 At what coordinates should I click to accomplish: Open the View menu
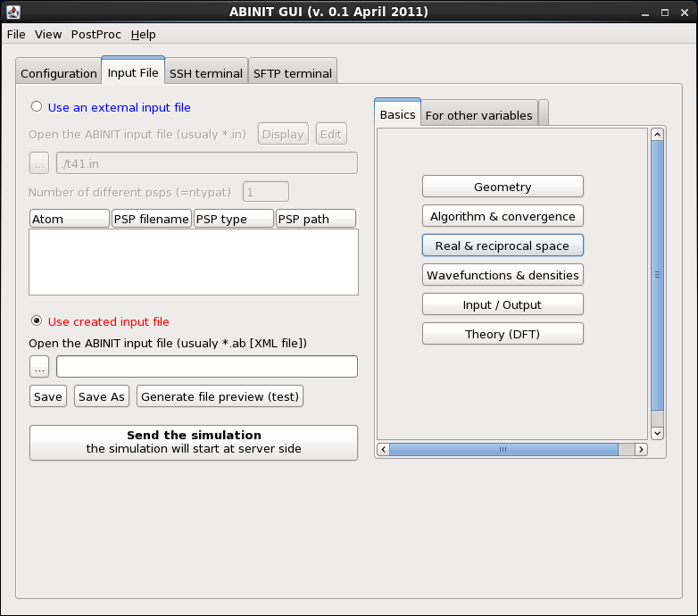[x=48, y=34]
